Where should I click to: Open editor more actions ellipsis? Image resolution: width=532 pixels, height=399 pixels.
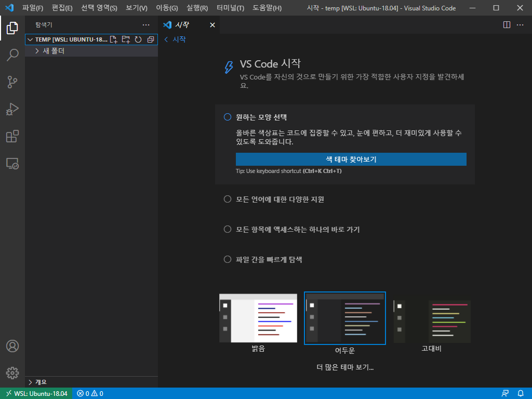[520, 25]
